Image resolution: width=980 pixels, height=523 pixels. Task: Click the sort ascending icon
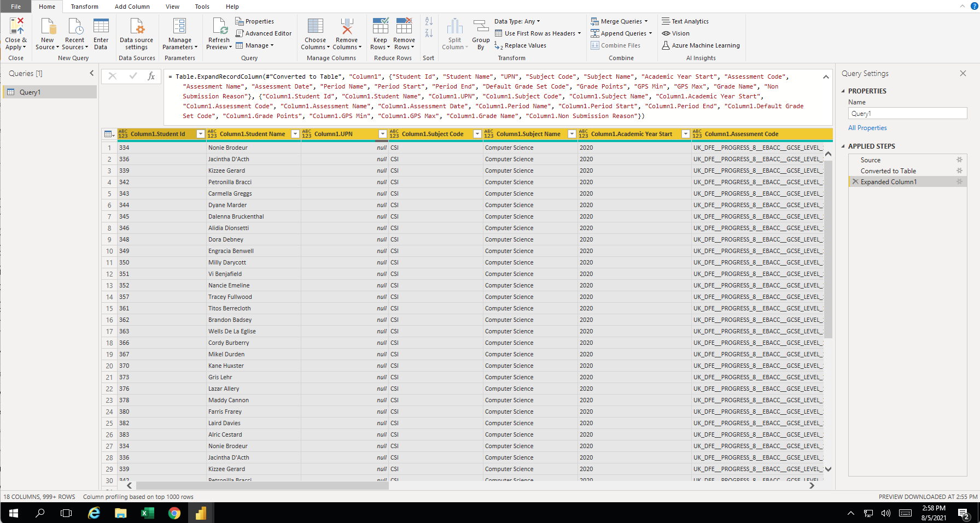click(429, 21)
